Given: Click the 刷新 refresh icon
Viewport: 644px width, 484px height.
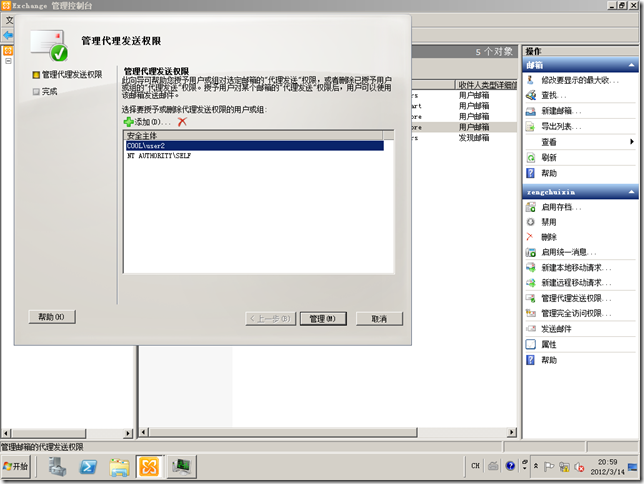Looking at the screenshot, I should (530, 158).
